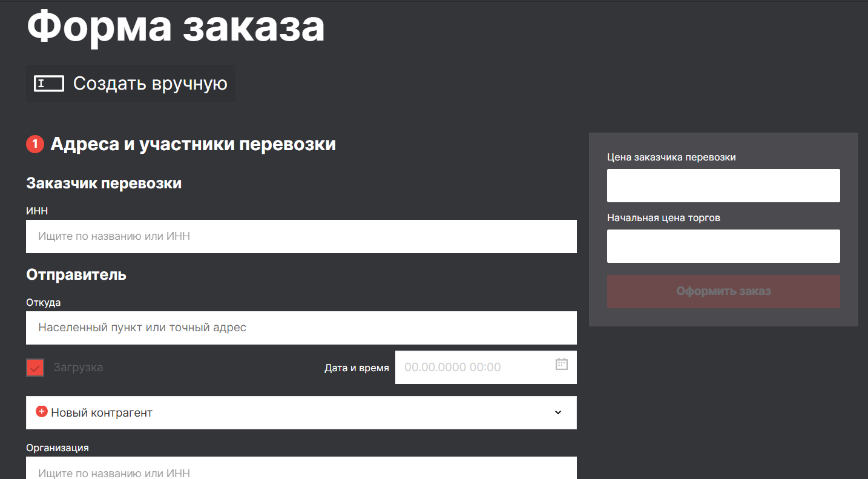Open the calendar icon in date field
The height and width of the screenshot is (479, 868).
(x=562, y=364)
